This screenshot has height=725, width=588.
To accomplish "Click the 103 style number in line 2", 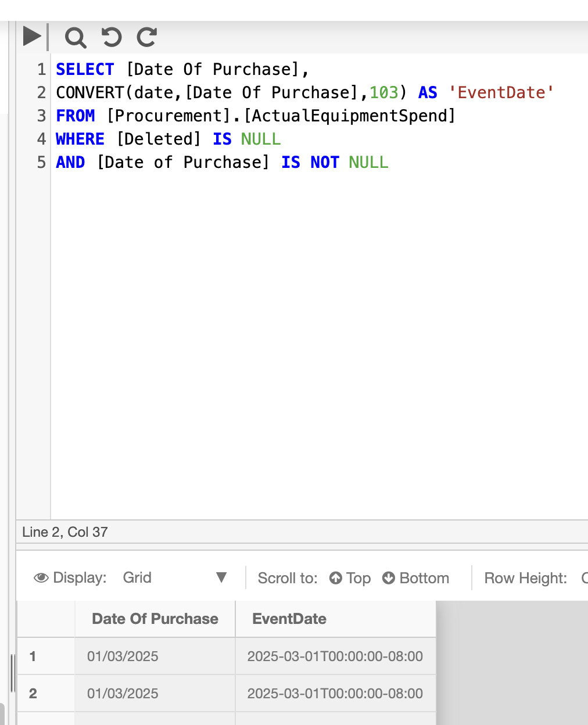I will (x=384, y=92).
